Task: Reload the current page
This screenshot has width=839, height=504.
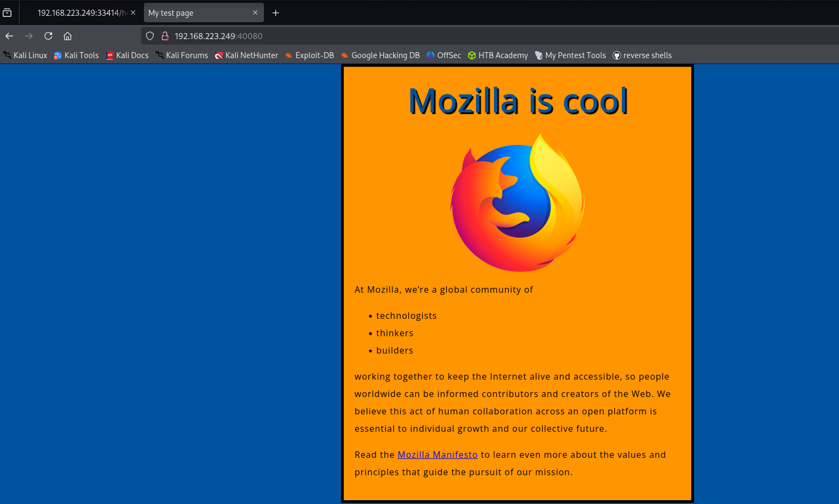Action: (x=48, y=36)
